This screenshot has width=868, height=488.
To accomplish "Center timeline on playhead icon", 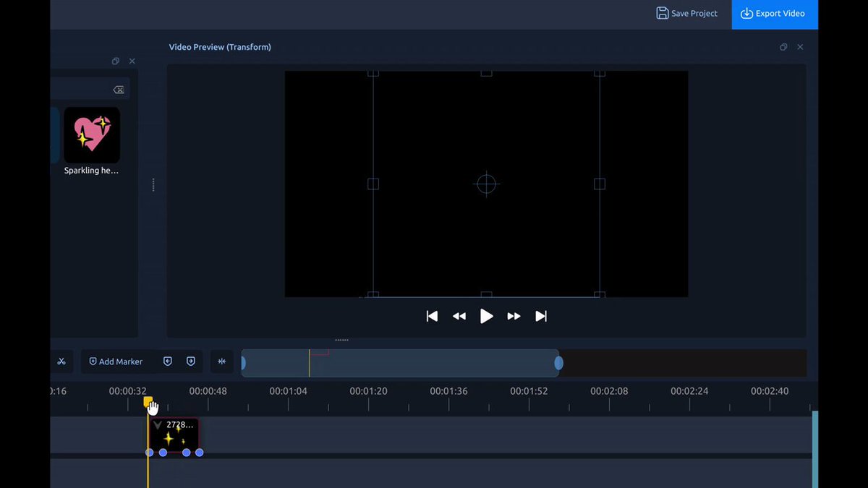I will [x=222, y=361].
